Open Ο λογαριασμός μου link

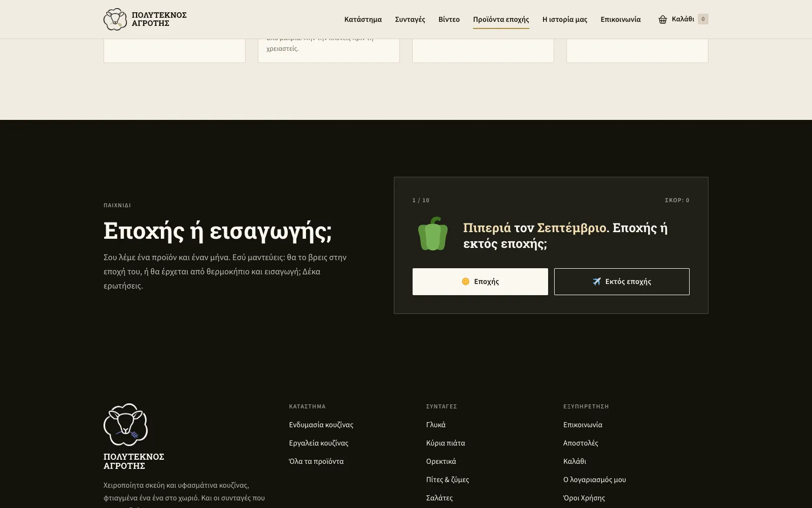click(x=595, y=480)
